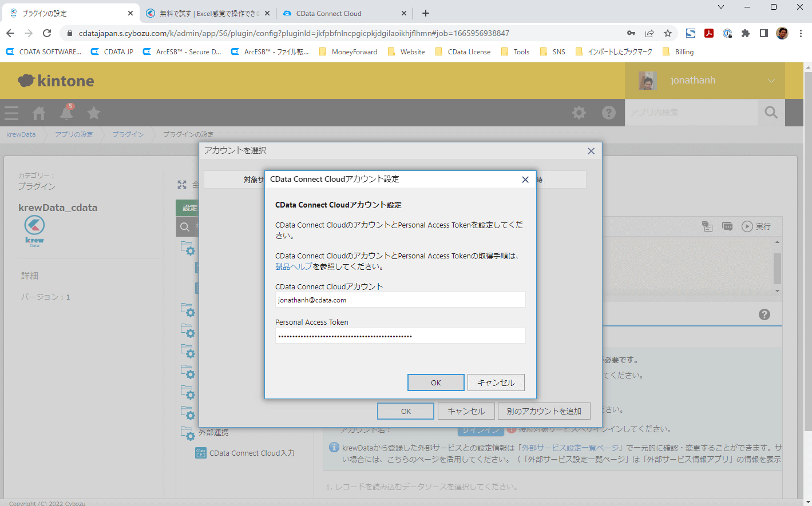812x506 pixels.
Task: Open Chrome three-dot menu
Action: [801, 33]
